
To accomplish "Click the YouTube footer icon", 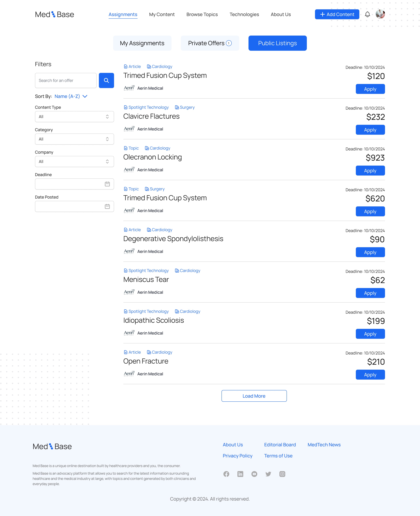I will click(254, 474).
